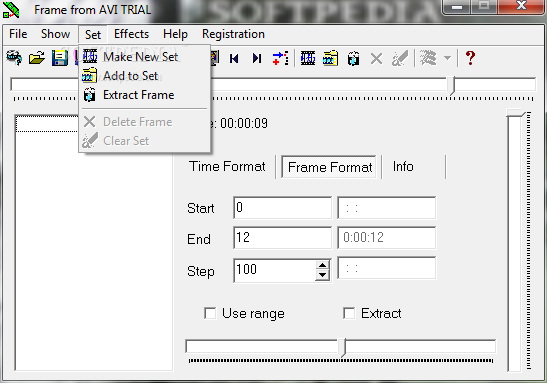Click the bottom horizontal slider thumb
Screen dimensions: 547x383
tap(343, 347)
